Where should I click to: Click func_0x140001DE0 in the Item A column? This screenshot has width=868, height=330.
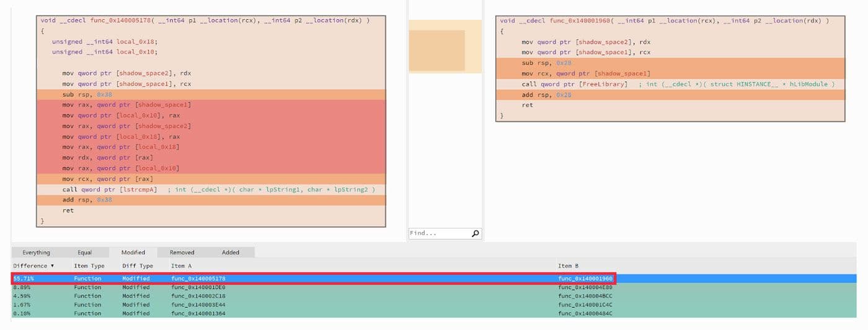pyautogui.click(x=198, y=287)
